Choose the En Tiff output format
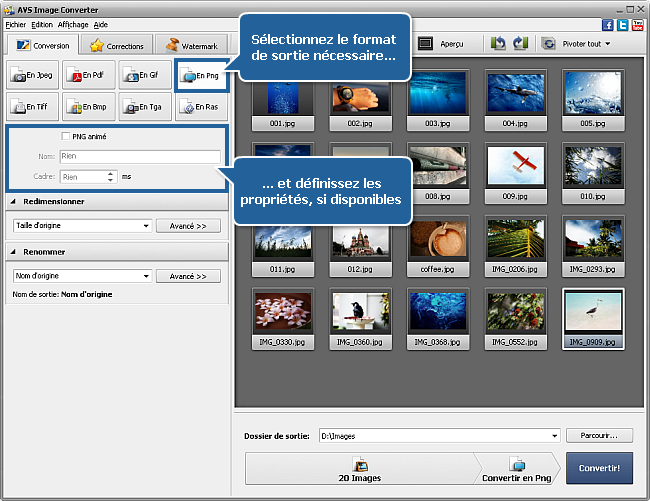650x501 pixels. (x=32, y=107)
